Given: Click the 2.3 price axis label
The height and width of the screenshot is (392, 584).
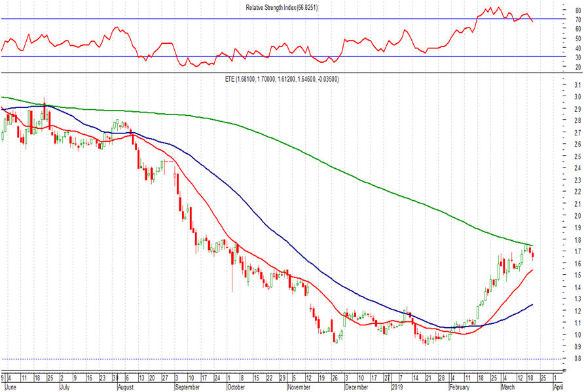Looking at the screenshot, I should tap(577, 181).
